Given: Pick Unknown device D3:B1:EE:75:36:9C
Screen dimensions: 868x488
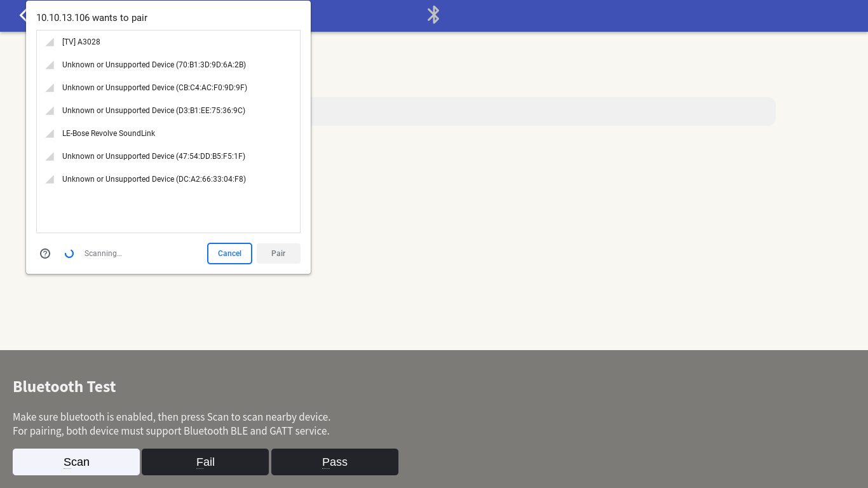Looking at the screenshot, I should point(153,111).
